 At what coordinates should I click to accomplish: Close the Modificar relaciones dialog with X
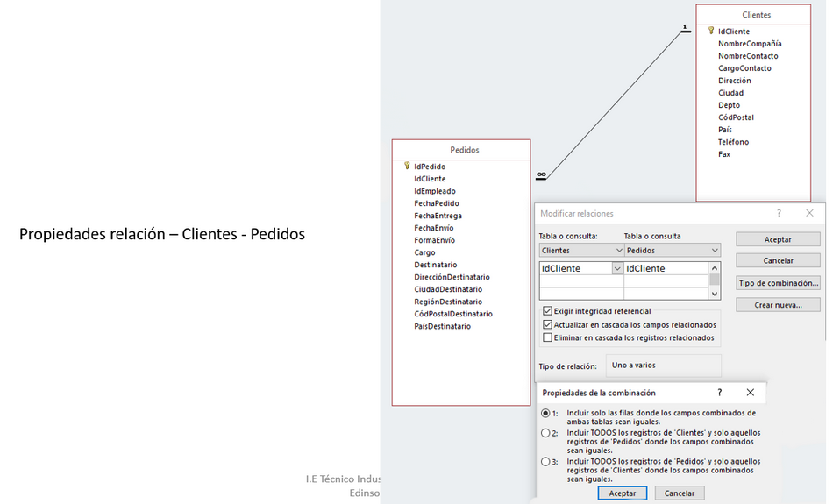(x=809, y=213)
